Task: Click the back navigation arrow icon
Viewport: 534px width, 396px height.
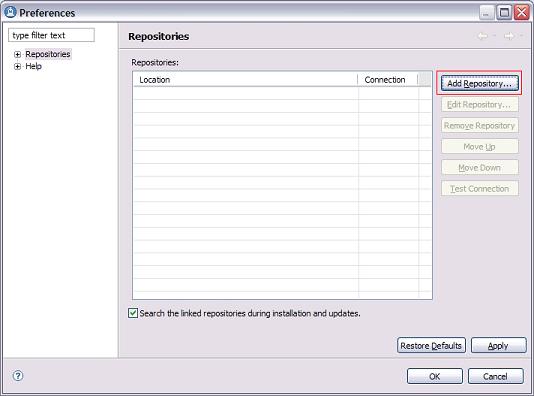Action: 483,36
